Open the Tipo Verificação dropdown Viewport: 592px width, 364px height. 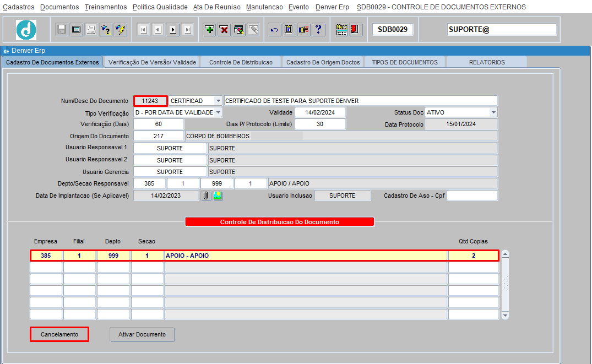point(218,112)
